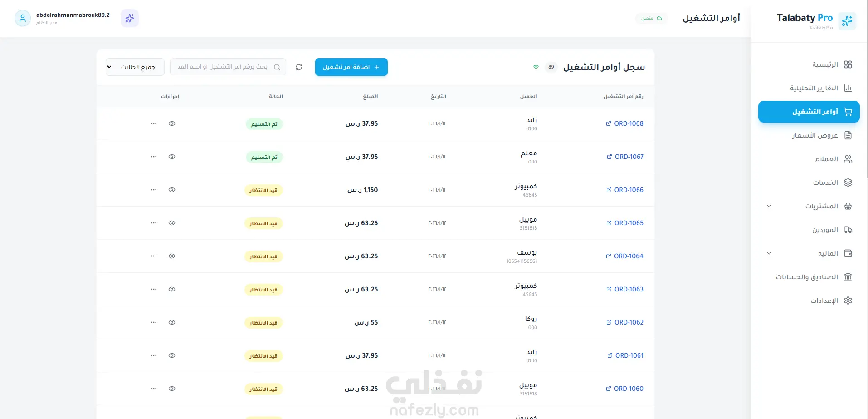Click the قيد الانتظار badge for ORD-1066
The image size is (868, 419).
coord(263,190)
